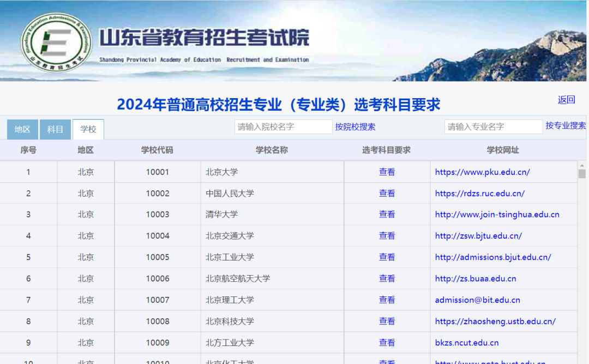Click school code 10003 cell

[x=158, y=214]
